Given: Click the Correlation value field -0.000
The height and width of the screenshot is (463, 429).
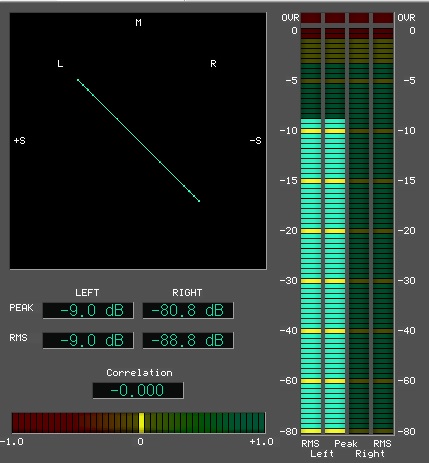Looking at the screenshot, I should 138,390.
